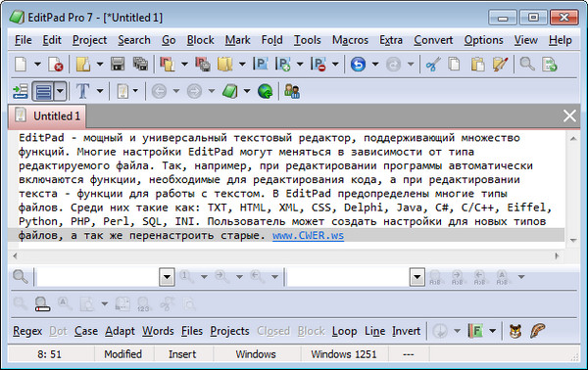The height and width of the screenshot is (370, 588).
Task: Expand the New file dropdown arrow
Action: [x=37, y=64]
